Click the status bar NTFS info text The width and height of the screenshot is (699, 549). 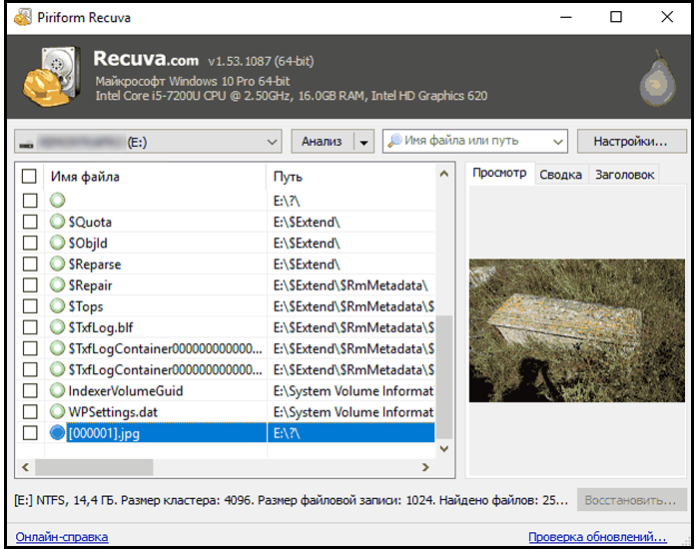click(x=291, y=500)
